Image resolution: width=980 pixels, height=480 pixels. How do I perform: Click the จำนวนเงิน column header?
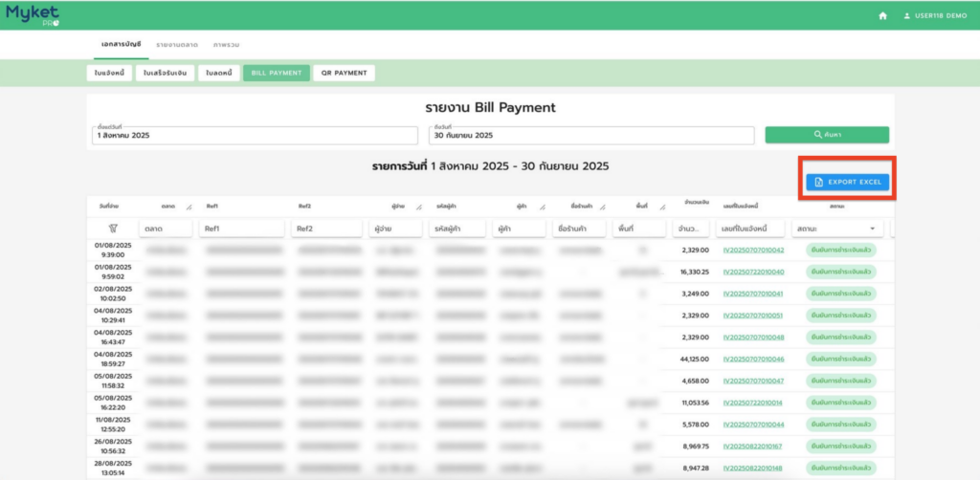(697, 203)
